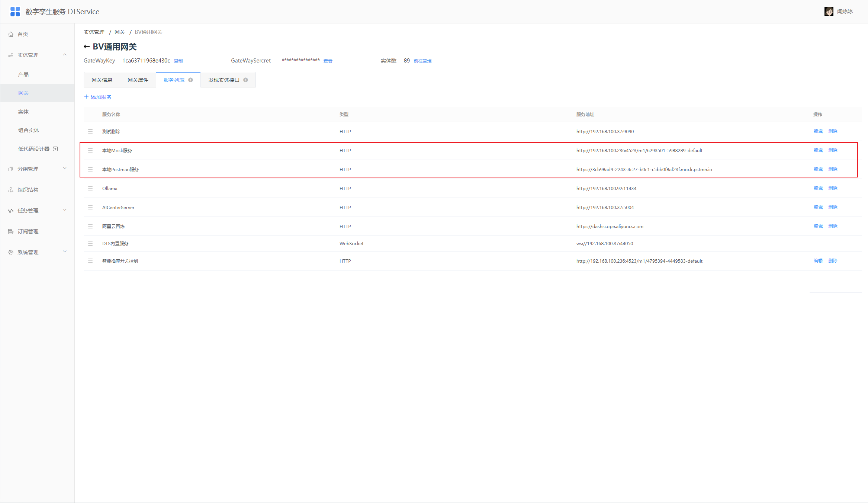
Task: Click the 实体管理 breadcrumb link
Action: coord(94,32)
